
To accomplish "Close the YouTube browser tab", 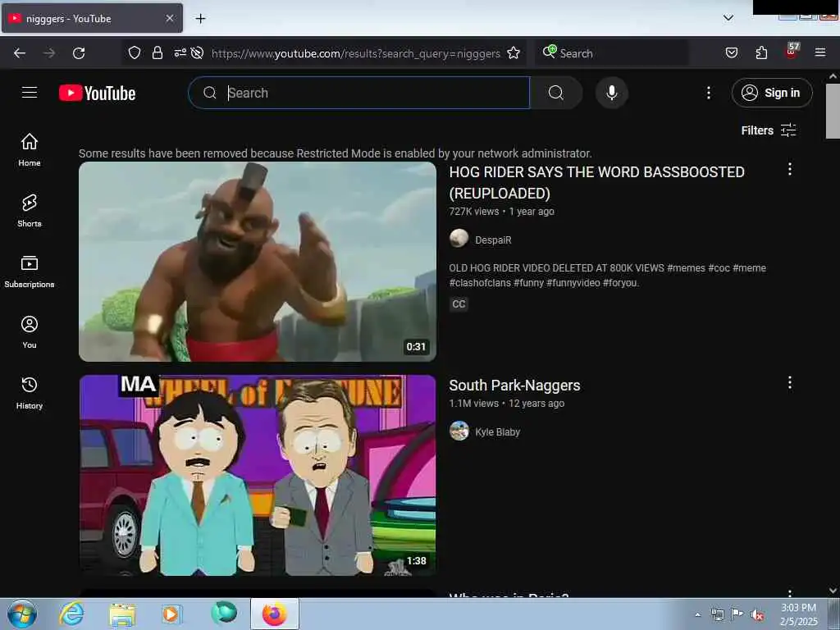I will tap(170, 18).
